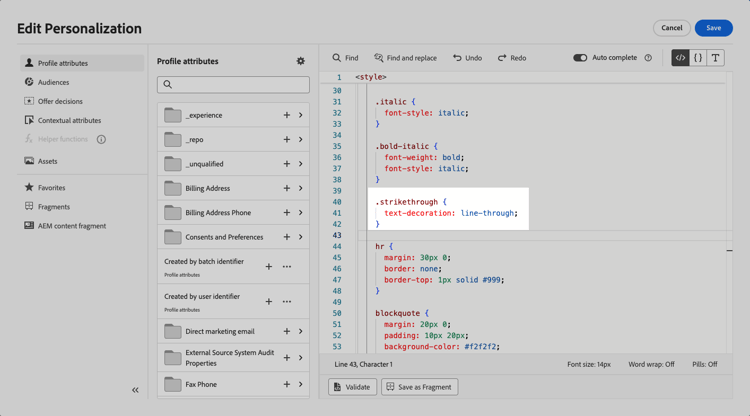Expand the _experience folder
Screen dimensions: 750x416
(300, 115)
